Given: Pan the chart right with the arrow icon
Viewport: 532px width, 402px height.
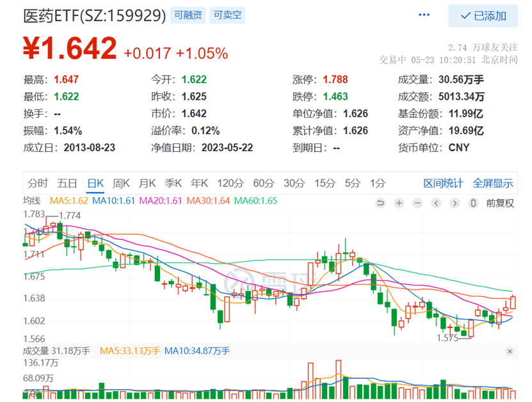Looking at the screenshot, I should click(x=455, y=204).
